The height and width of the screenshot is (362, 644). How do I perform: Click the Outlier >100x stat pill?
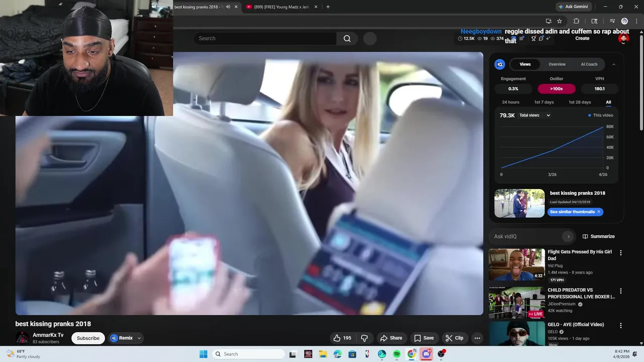click(x=556, y=88)
